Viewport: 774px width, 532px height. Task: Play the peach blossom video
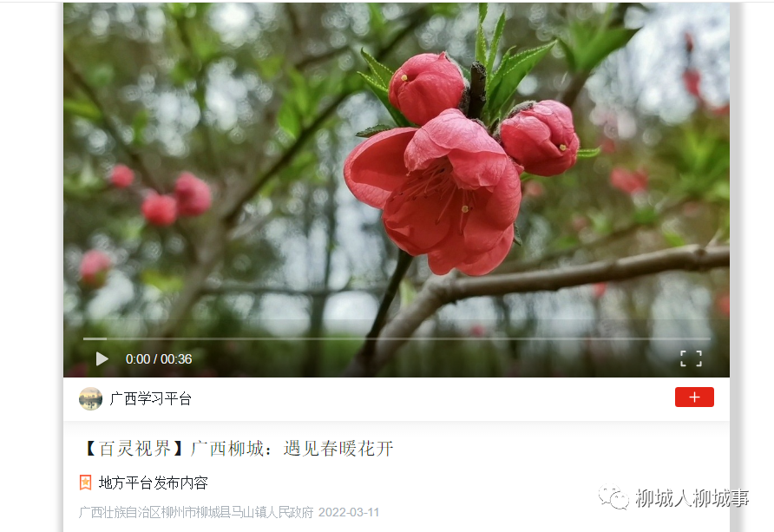(x=102, y=358)
